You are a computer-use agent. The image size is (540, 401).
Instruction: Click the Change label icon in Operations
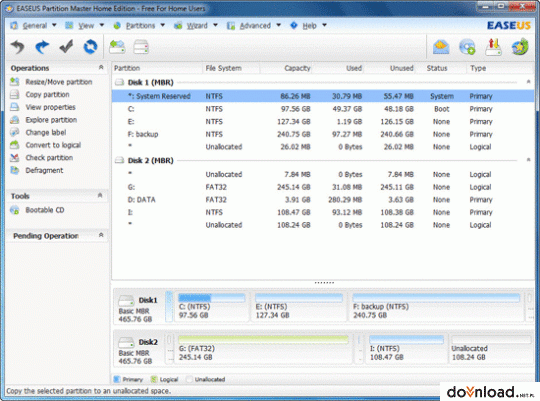click(14, 132)
